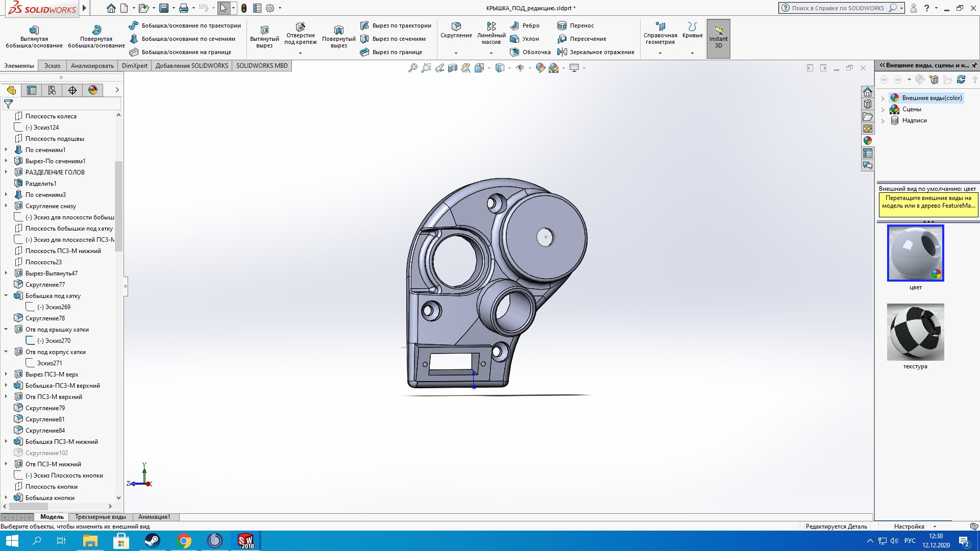Open the FeatureManager design tree tab
Viewport: 980px width, 551px height.
tap(11, 90)
